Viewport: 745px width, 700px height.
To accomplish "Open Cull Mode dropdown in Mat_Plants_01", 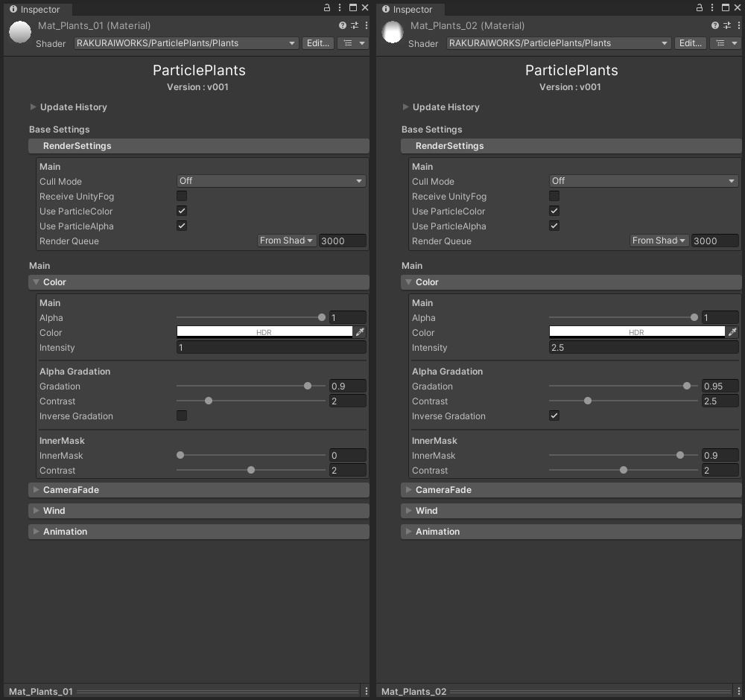I will 271,181.
